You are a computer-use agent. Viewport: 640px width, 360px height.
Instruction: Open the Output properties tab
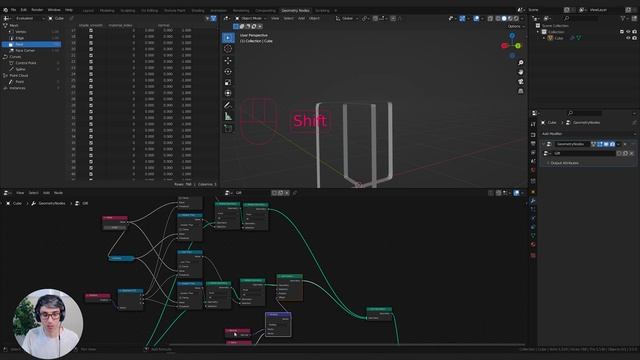point(533,143)
